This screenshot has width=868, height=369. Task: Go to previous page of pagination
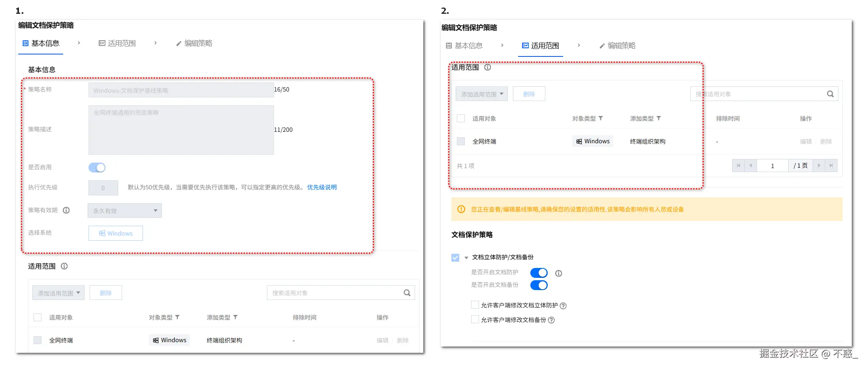coord(751,166)
